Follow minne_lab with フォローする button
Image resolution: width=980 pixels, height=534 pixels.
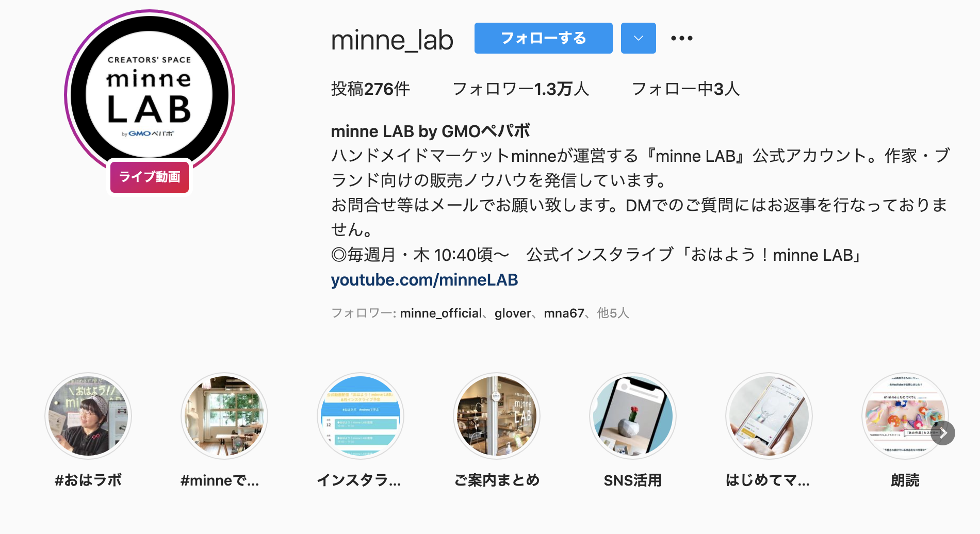[543, 38]
